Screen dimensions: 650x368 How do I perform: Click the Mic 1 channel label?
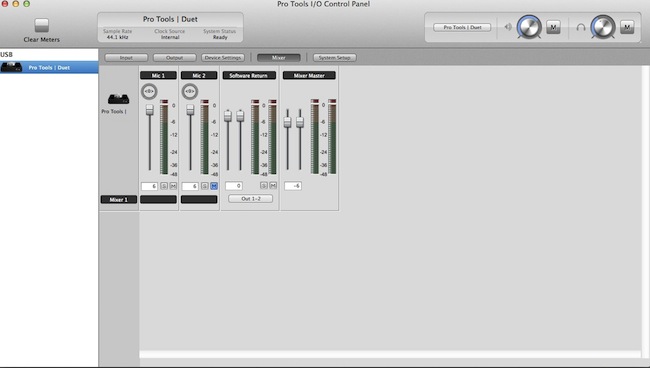click(158, 75)
